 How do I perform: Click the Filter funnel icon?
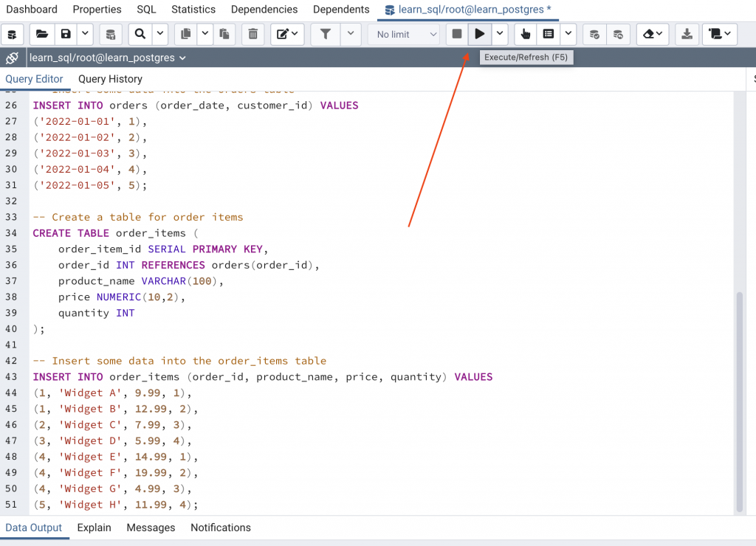pos(326,34)
